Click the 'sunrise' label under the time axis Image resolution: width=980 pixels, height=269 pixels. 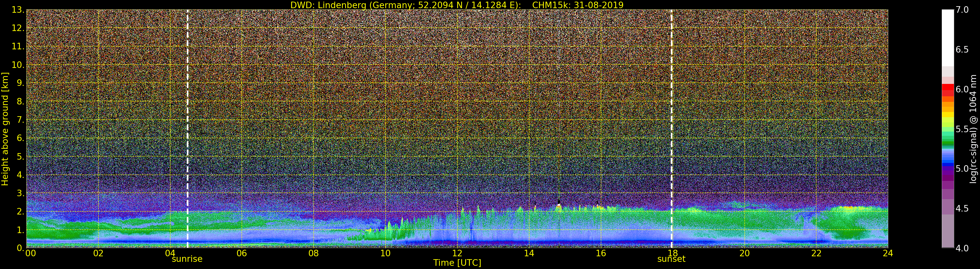187,259
